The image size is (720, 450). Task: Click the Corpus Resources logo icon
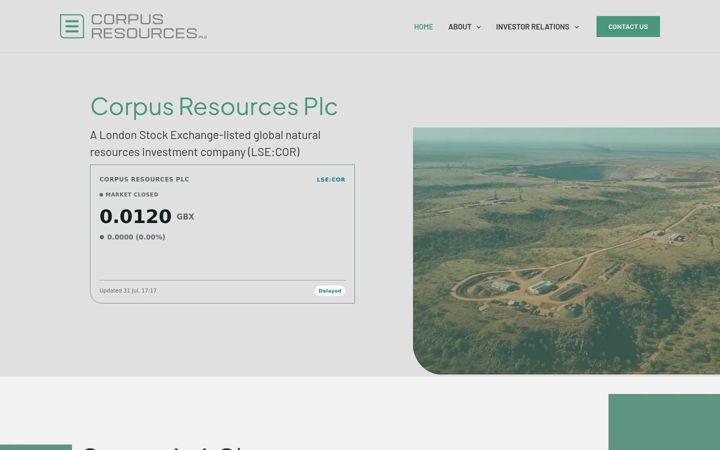click(x=72, y=26)
